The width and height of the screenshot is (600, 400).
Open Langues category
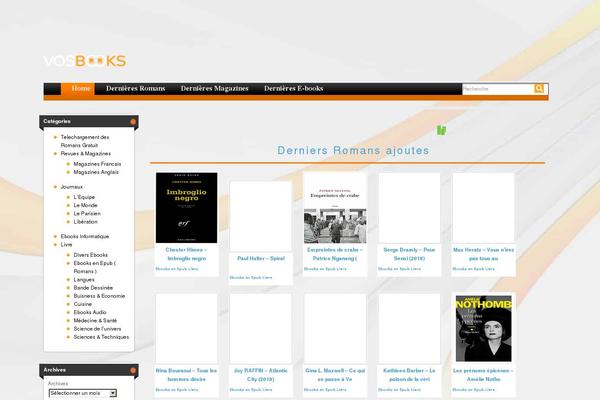(x=84, y=280)
